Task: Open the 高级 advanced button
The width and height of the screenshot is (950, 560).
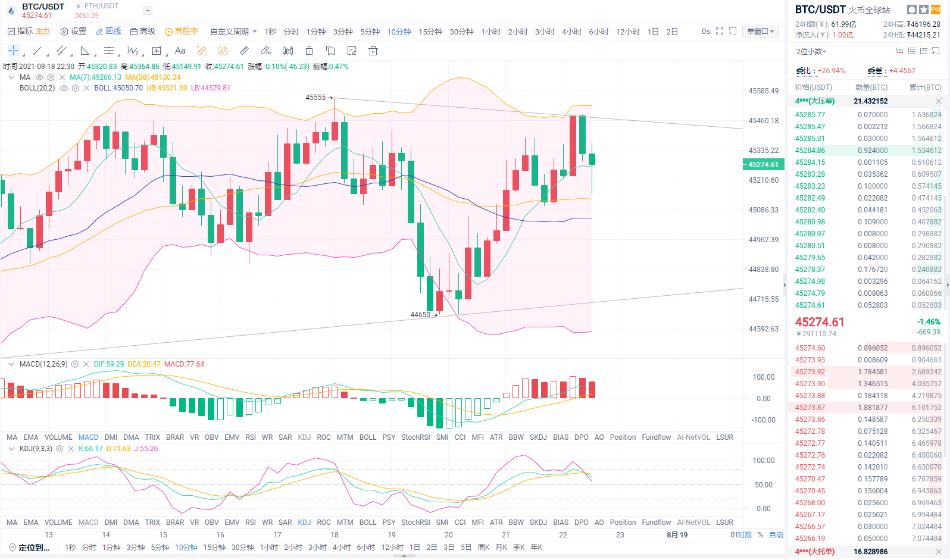Action: click(x=143, y=32)
